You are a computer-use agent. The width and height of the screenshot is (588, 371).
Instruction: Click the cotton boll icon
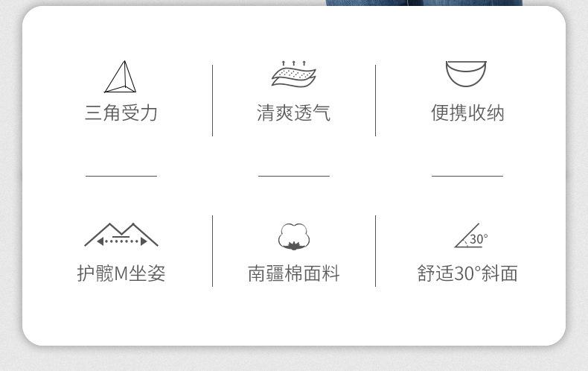(x=294, y=237)
